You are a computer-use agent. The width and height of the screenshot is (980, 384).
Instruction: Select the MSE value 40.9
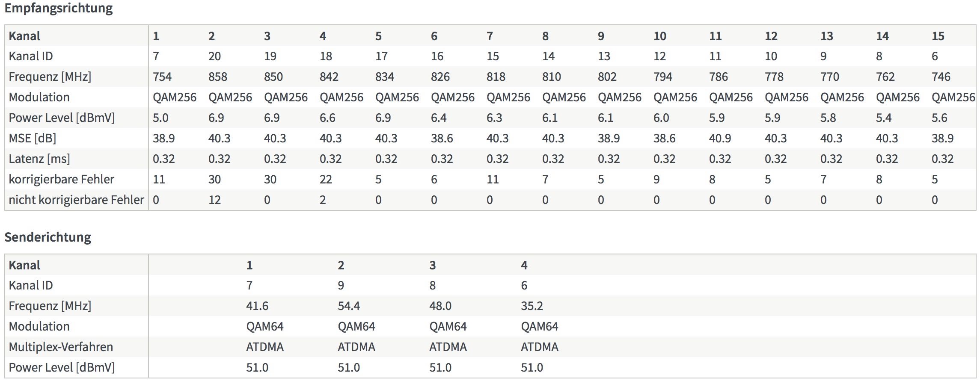click(720, 139)
